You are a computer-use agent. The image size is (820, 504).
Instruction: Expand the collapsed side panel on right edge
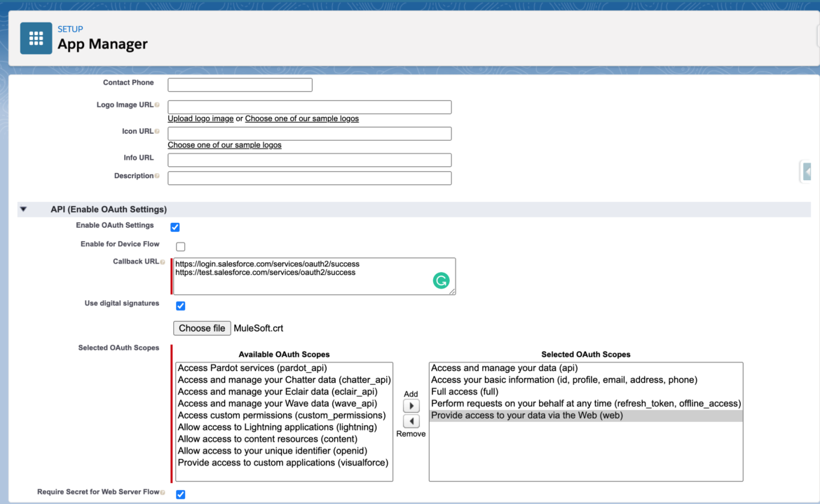pyautogui.click(x=807, y=171)
